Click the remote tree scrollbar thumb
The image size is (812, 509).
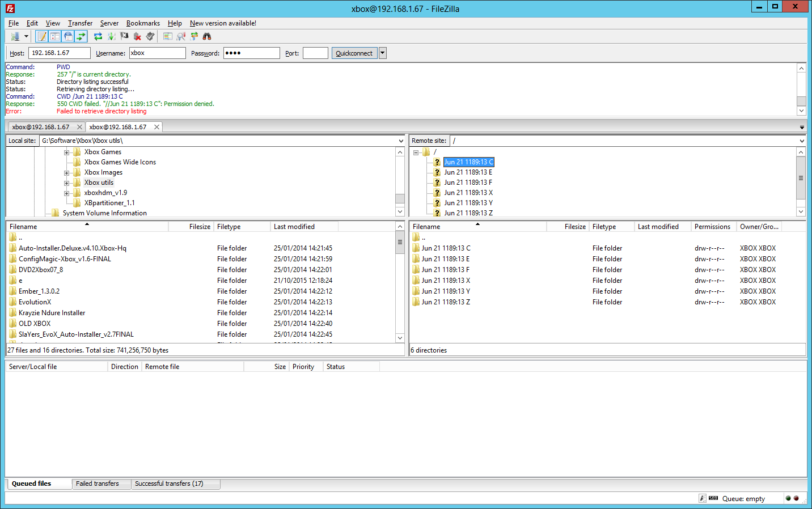point(801,178)
